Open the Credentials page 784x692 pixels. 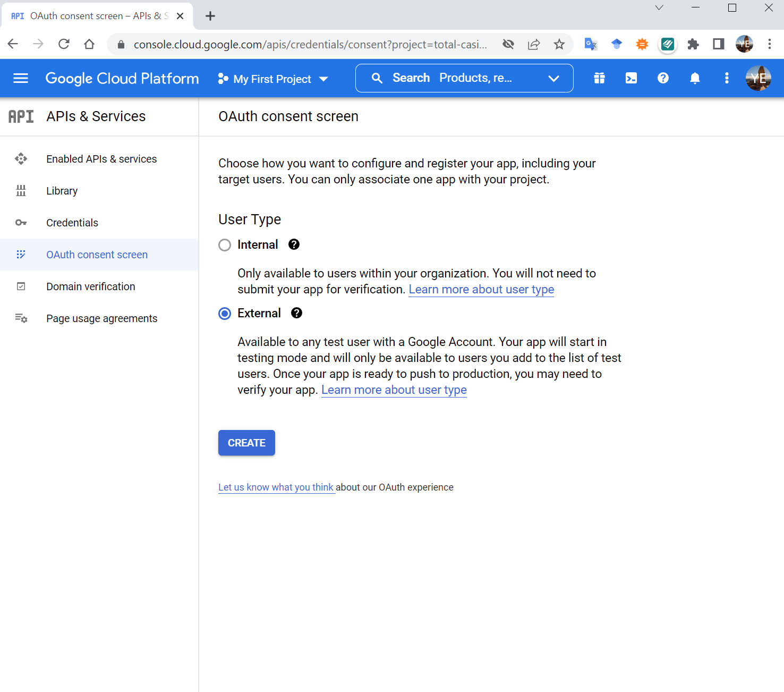pyautogui.click(x=99, y=223)
